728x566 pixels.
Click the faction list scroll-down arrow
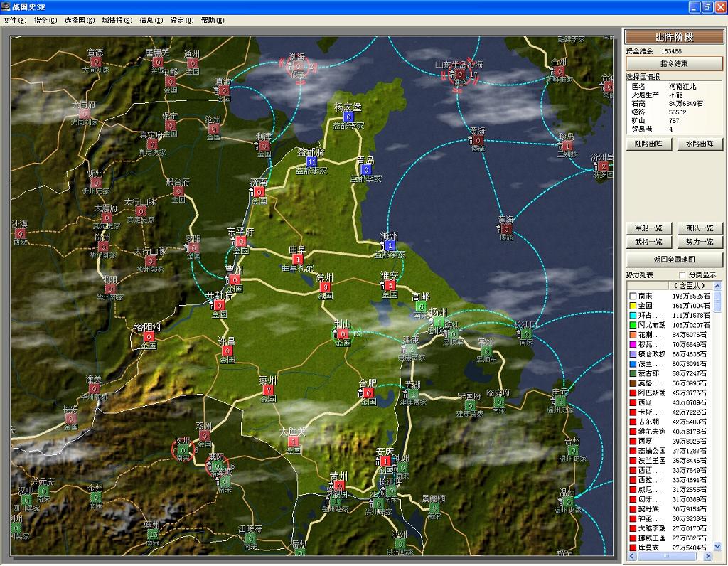[717, 546]
